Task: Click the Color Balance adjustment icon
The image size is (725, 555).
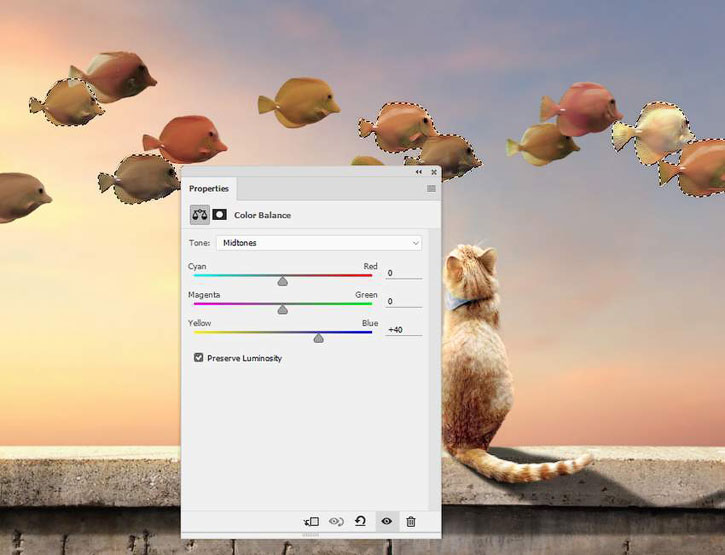Action: tap(200, 215)
